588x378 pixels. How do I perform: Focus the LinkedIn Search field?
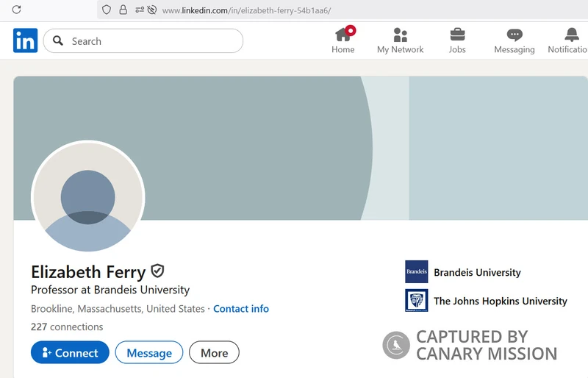(143, 41)
